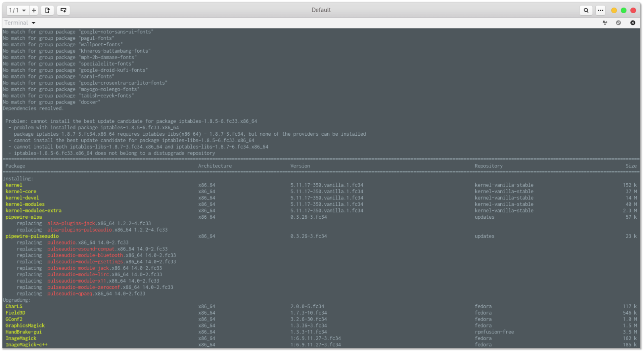Select the ImageMagick-c++ package name
Viewport: 644px width, 352px height.
pos(27,345)
